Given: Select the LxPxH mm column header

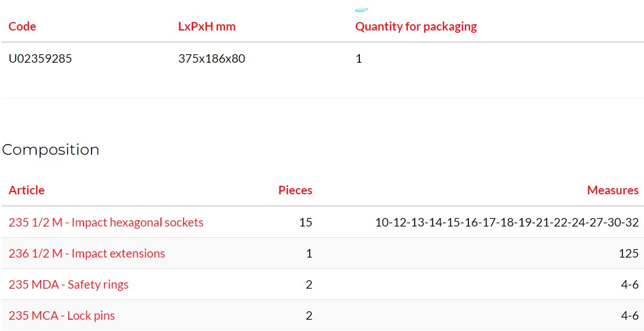Looking at the screenshot, I should click(207, 27).
